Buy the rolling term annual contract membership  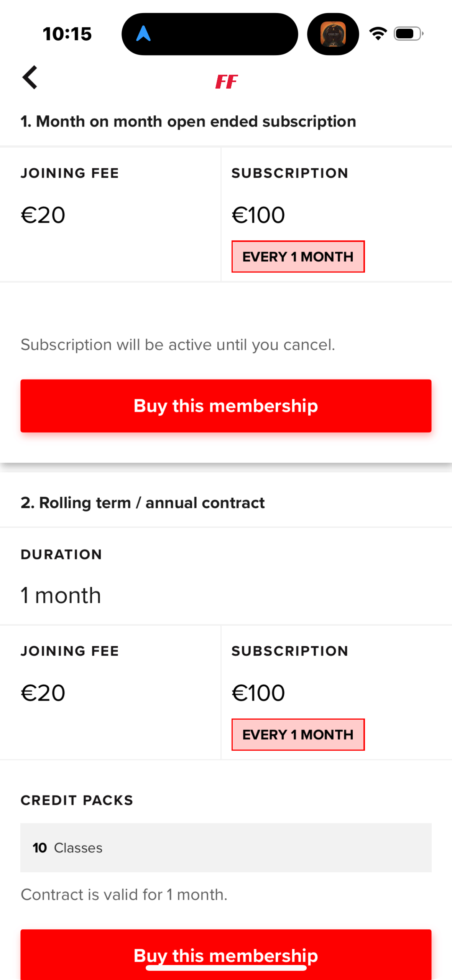226,955
